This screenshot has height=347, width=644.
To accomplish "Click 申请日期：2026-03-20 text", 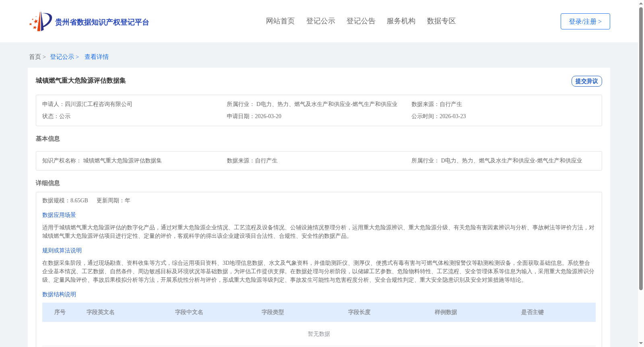I will pos(254,116).
